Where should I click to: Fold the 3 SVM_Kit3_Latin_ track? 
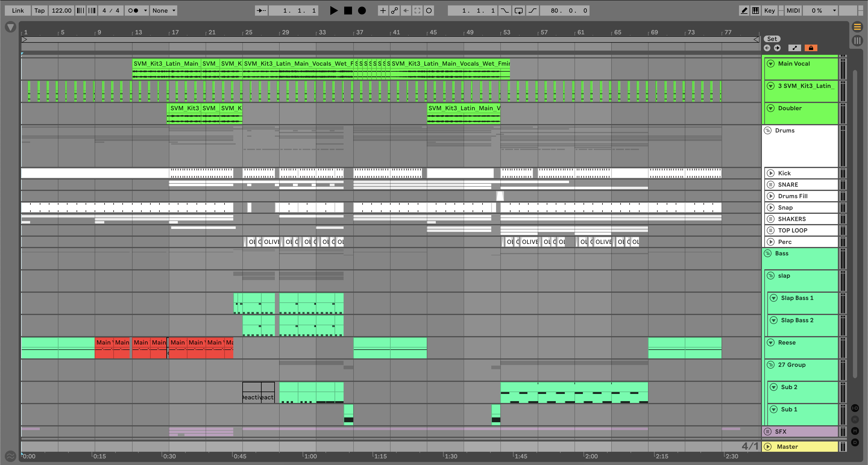(x=771, y=86)
